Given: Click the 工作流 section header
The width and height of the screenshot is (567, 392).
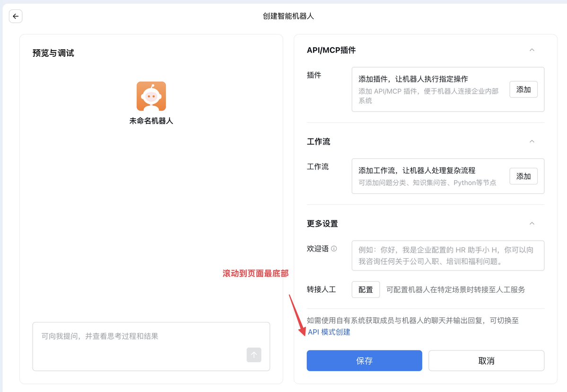Looking at the screenshot, I should coord(320,141).
